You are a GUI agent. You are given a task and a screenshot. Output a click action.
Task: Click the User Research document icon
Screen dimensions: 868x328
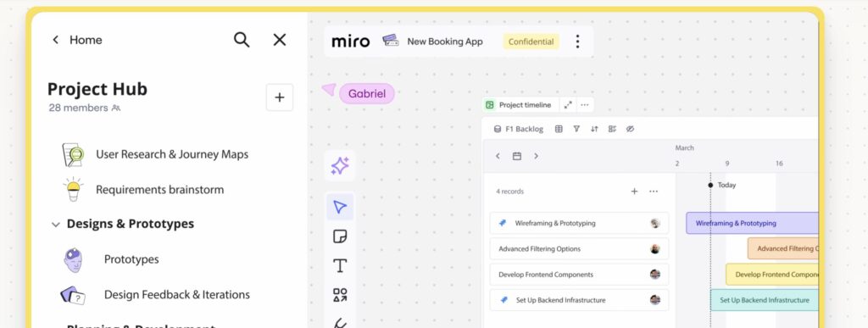pos(73,155)
